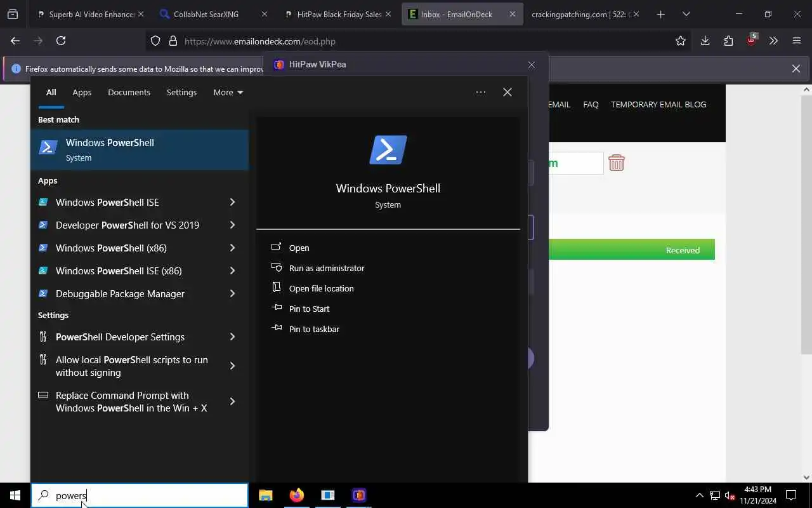Close the HitPaw VikPea popup window
Viewport: 812px width, 508px height.
(532, 65)
